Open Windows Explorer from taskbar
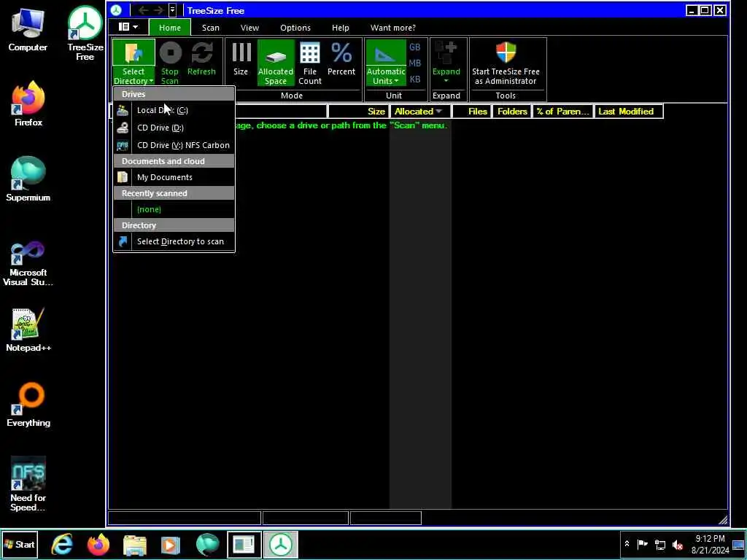This screenshot has width=747, height=560. (x=135, y=545)
